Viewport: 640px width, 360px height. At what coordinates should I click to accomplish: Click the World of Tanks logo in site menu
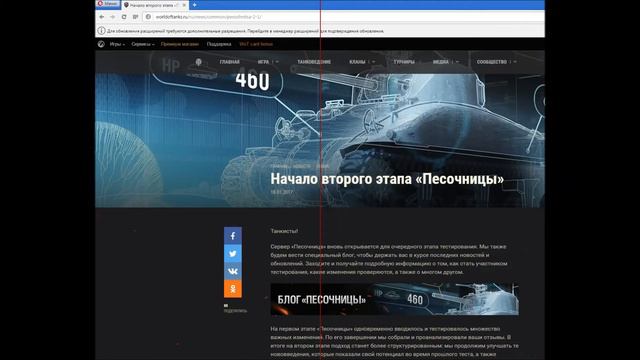pos(199,62)
